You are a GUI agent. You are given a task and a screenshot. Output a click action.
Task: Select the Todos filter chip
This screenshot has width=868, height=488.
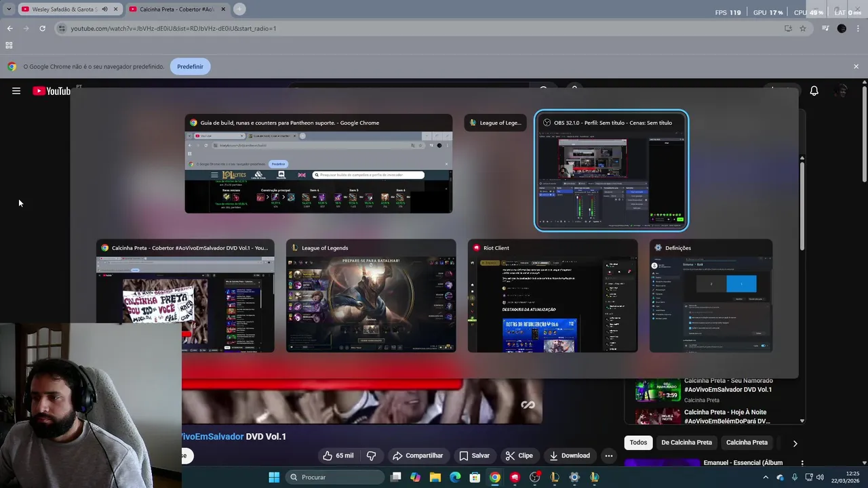pyautogui.click(x=638, y=443)
